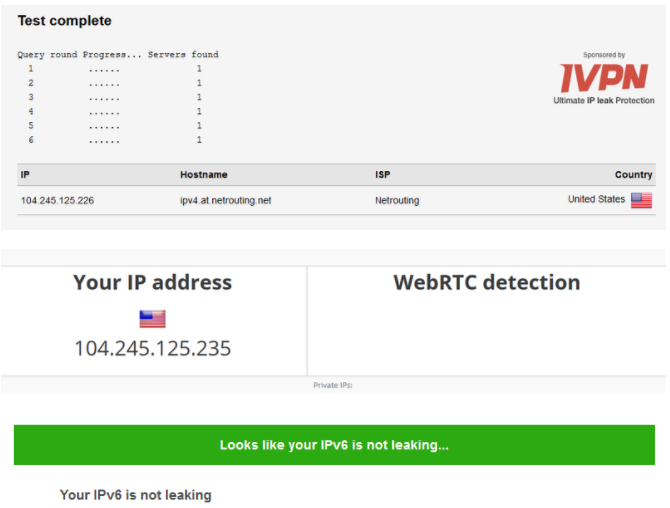Screen dimensions: 670x508
Task: Click the Hostname column header
Action: (x=203, y=174)
